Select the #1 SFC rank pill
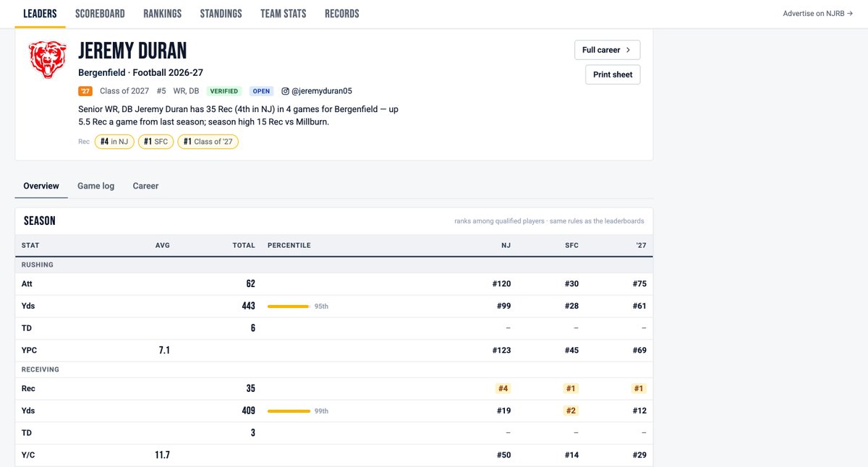This screenshot has width=868, height=467. pyautogui.click(x=156, y=142)
